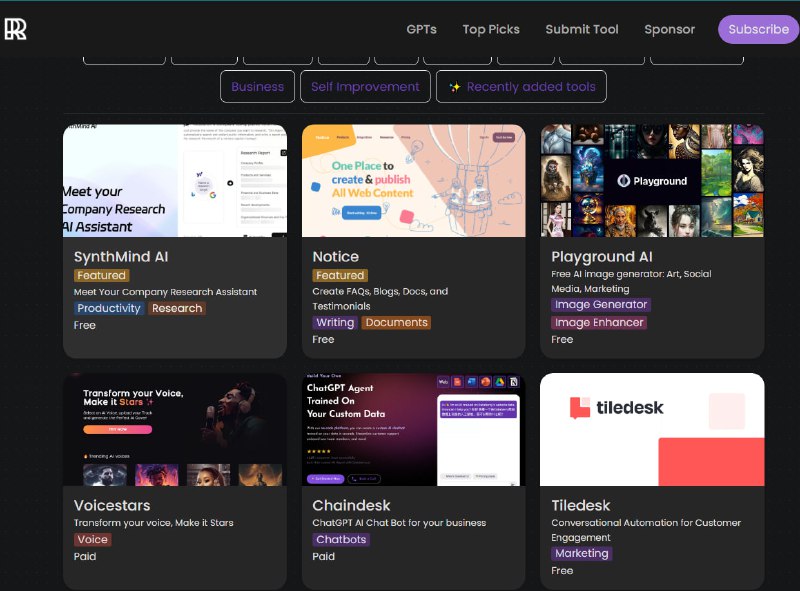This screenshot has width=800, height=591.
Task: Open the Notice card thumbnail
Action: coord(413,181)
